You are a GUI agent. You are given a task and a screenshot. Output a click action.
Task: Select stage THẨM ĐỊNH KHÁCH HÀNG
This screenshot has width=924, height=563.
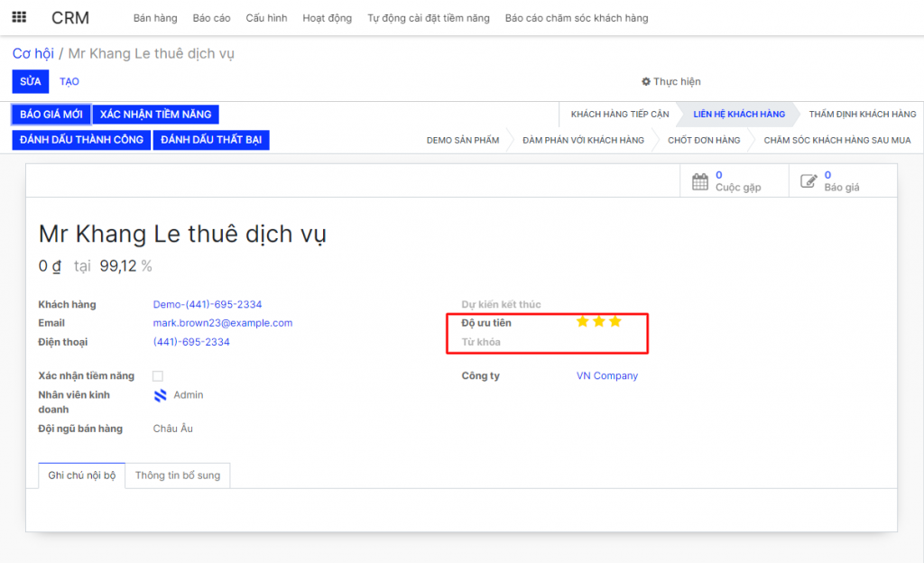click(x=862, y=115)
